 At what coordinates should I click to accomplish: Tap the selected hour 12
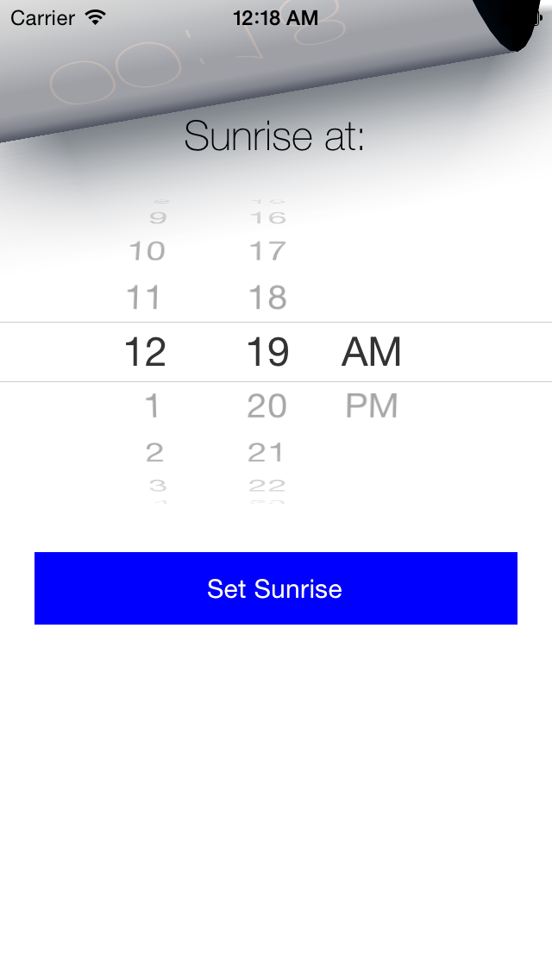(145, 352)
